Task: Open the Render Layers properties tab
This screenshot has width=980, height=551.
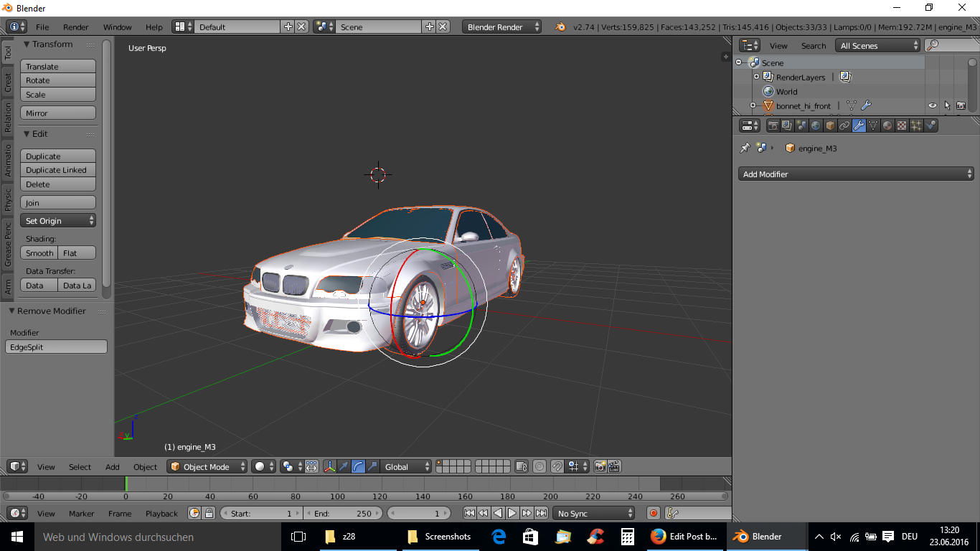Action: click(x=787, y=126)
